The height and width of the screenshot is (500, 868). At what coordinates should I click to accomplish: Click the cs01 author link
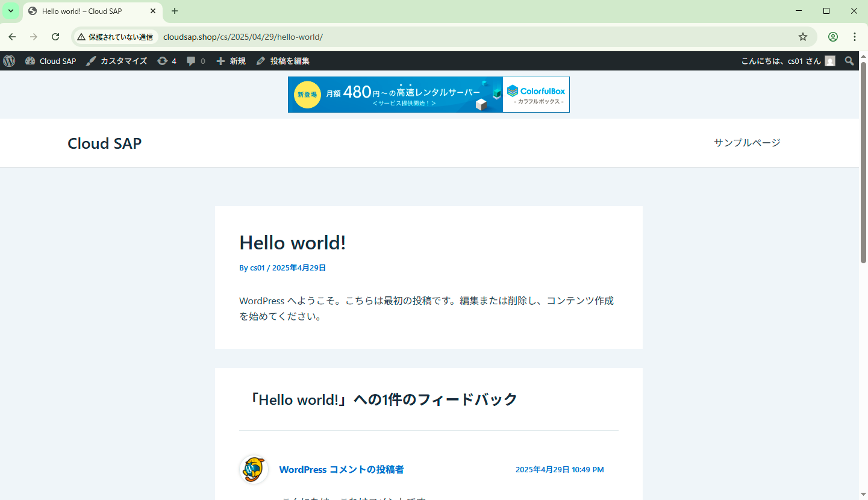(x=257, y=268)
